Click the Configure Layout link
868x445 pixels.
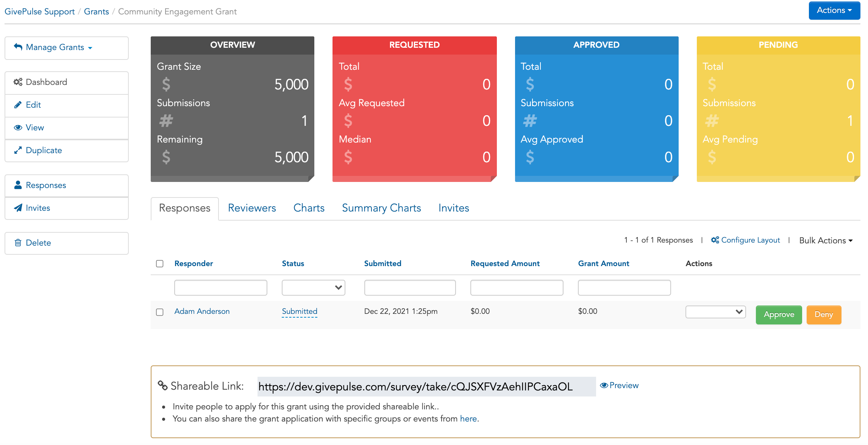745,240
